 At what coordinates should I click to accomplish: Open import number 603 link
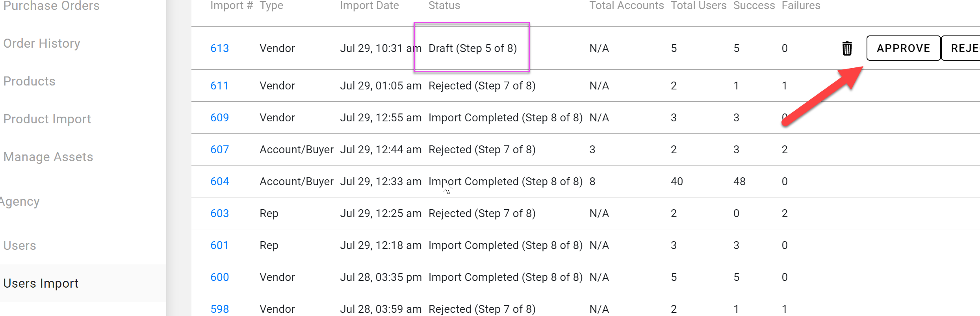click(219, 214)
